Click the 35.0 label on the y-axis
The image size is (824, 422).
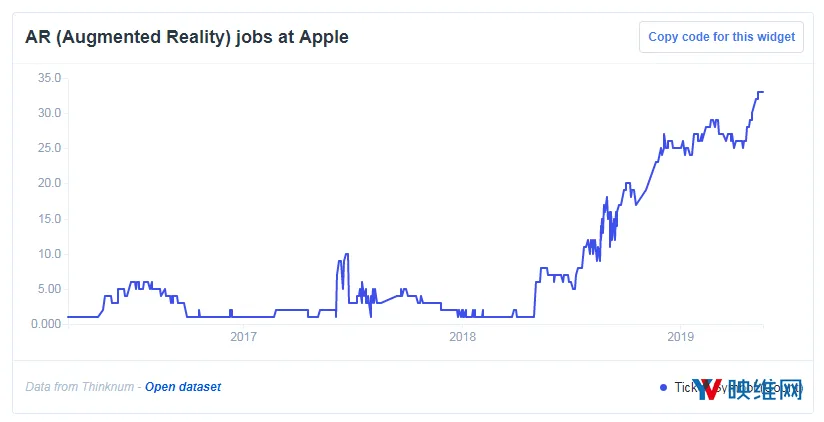point(49,78)
